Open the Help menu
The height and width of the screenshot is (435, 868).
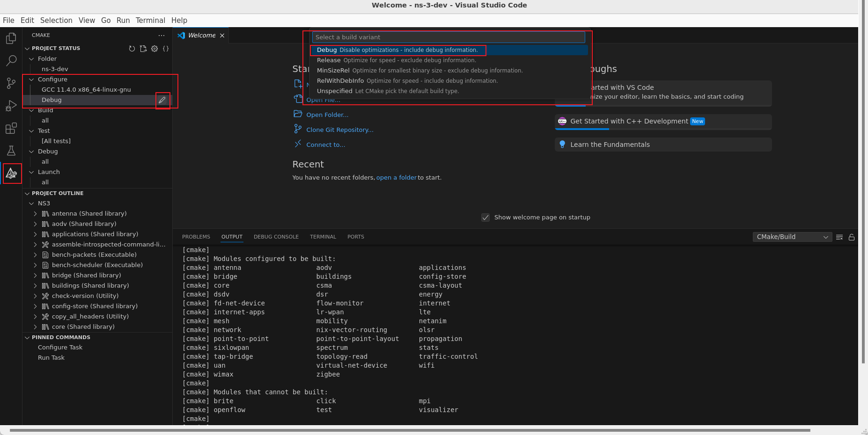[179, 21]
